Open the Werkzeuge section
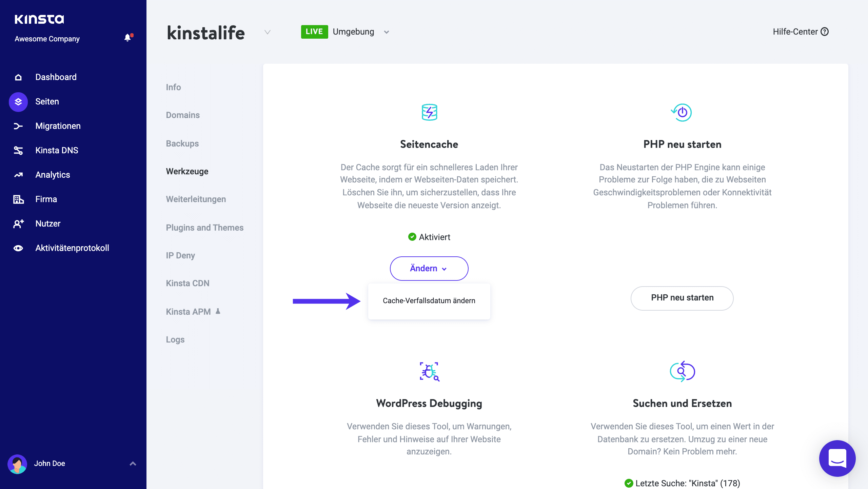Screen dimensions: 868x489 click(x=186, y=171)
